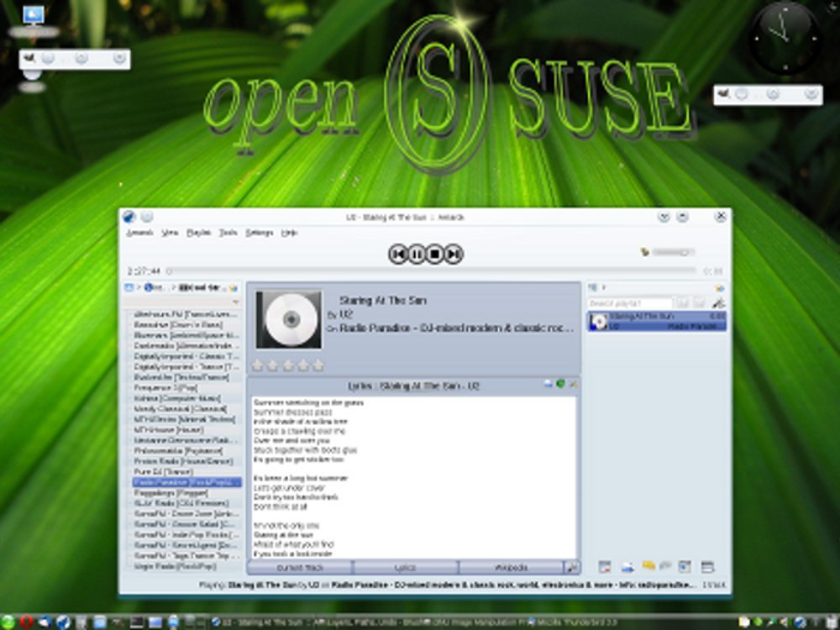Screen dimensions: 840x630
Task: Seek within the track progress bar
Action: [431, 271]
